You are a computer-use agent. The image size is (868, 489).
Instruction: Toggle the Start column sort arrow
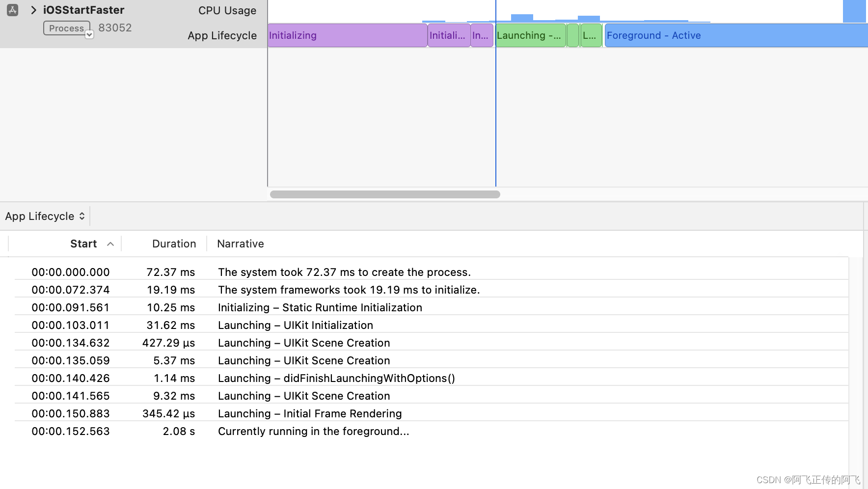coord(110,244)
